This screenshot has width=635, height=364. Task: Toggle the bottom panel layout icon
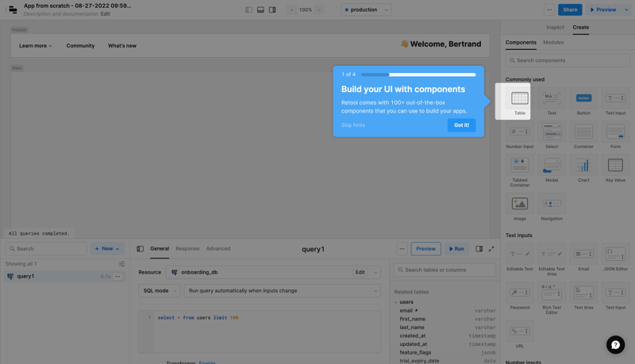260,10
